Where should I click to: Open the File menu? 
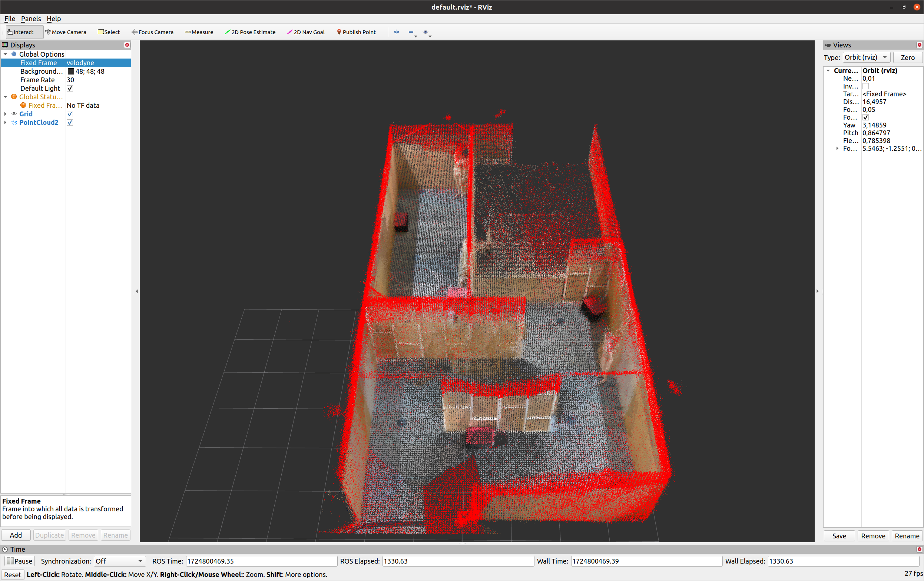[x=10, y=19]
